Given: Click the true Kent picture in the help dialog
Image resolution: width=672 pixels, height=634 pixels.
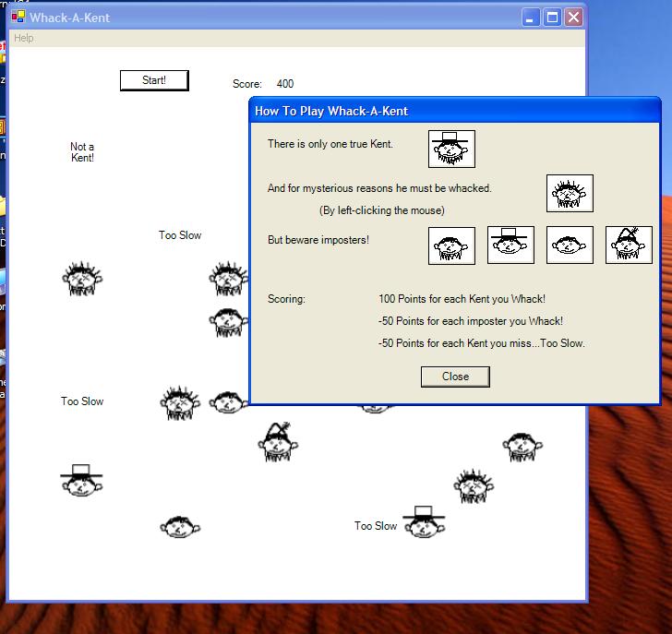Looking at the screenshot, I should pyautogui.click(x=451, y=150).
